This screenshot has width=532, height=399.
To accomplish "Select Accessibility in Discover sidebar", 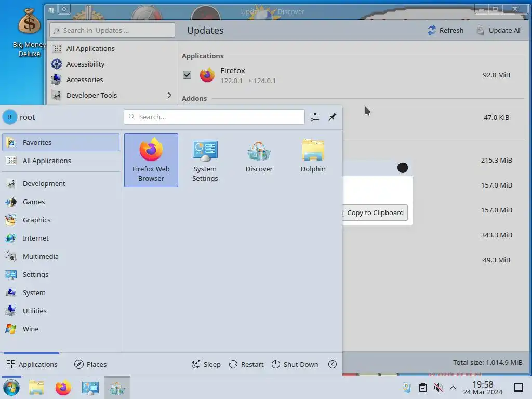I will 112,64.
